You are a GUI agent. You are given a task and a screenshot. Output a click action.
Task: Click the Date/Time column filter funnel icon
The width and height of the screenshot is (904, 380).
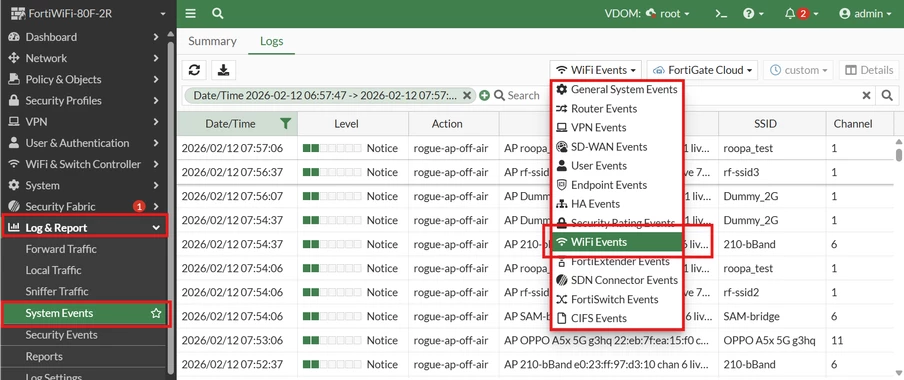[285, 123]
